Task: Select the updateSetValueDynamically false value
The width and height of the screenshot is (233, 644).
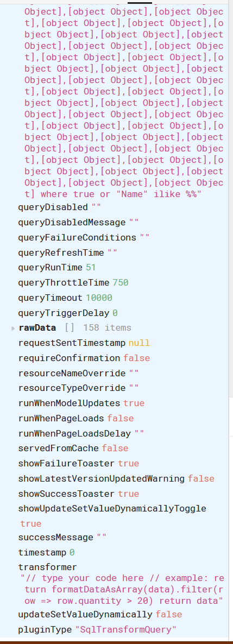Action: click(x=168, y=615)
